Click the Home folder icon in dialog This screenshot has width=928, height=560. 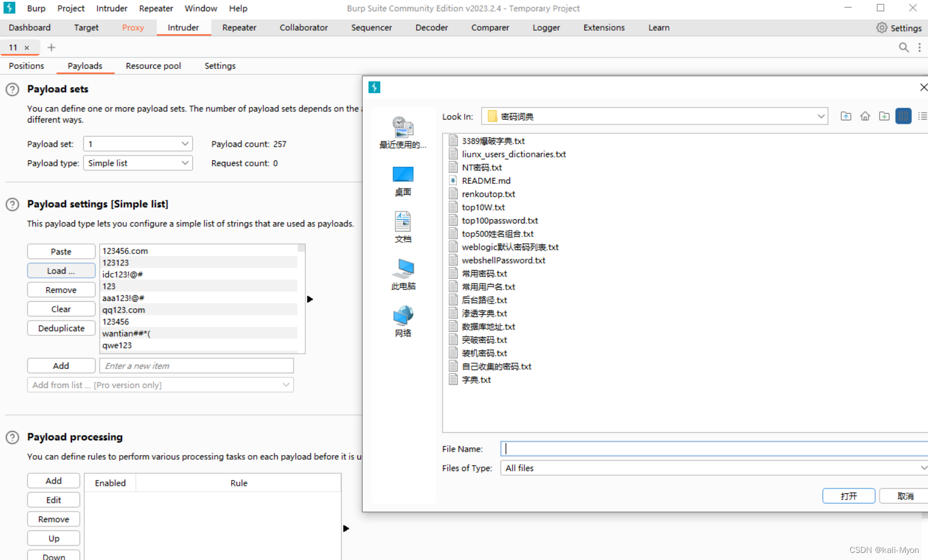pos(865,116)
